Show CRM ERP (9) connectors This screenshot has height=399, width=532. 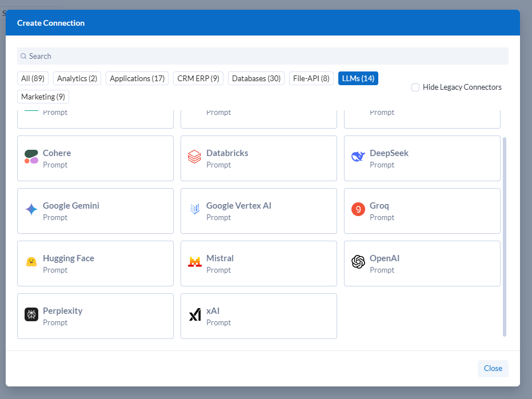(198, 78)
